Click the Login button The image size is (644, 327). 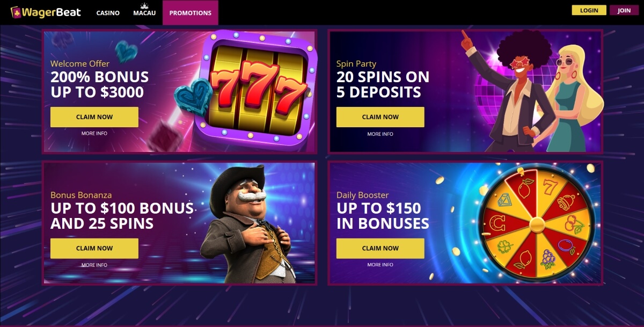[x=589, y=10]
